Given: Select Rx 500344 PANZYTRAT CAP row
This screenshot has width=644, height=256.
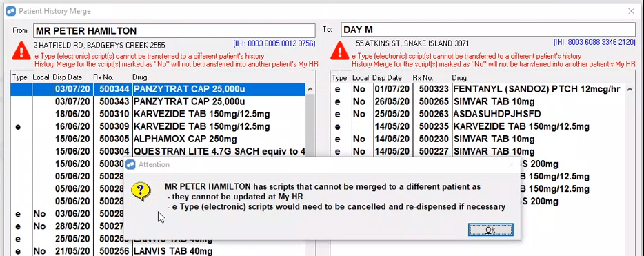Looking at the screenshot, I should [158, 89].
